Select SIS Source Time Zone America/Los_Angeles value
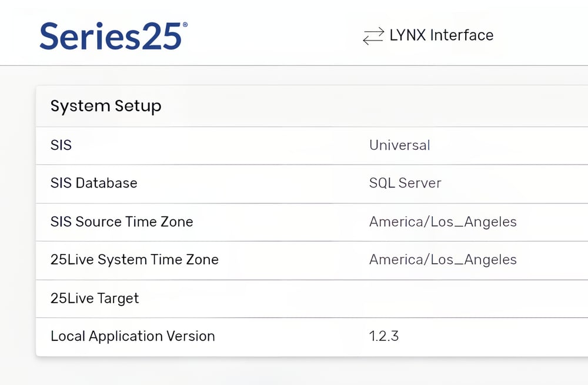 [443, 222]
